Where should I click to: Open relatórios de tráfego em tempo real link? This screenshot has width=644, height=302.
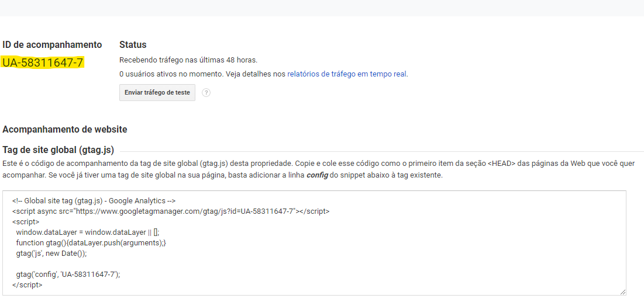click(347, 74)
